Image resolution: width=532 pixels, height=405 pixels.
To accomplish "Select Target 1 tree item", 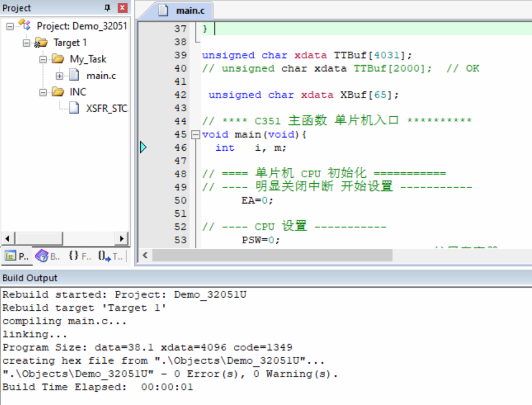I will (x=70, y=43).
